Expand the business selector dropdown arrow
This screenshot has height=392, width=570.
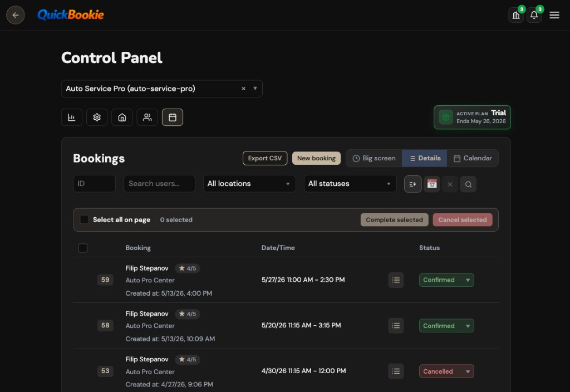255,89
